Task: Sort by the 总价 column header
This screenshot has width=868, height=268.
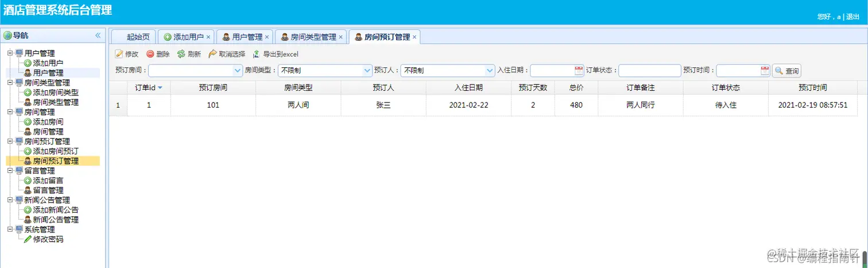Action: (x=576, y=87)
